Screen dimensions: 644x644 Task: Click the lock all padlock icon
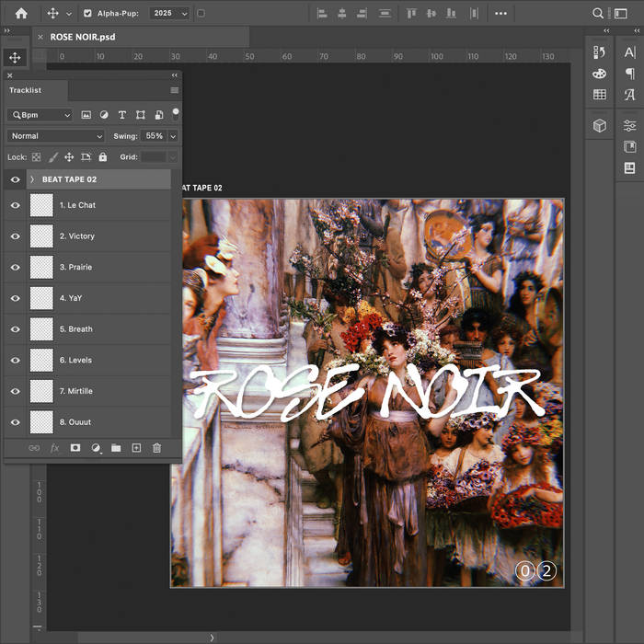coord(103,157)
